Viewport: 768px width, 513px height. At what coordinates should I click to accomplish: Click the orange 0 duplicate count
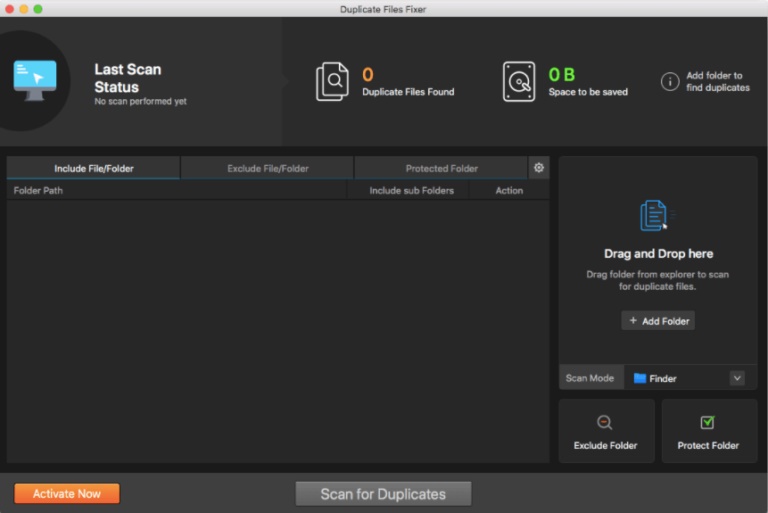click(367, 74)
